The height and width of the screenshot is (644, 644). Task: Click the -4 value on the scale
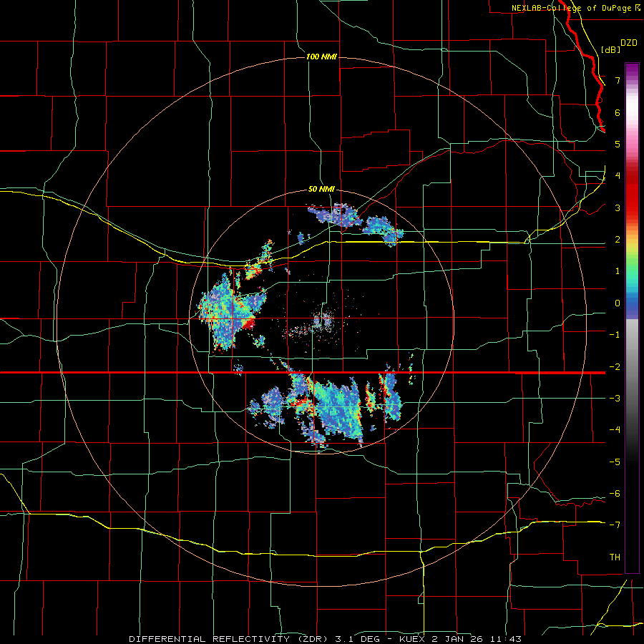(615, 430)
